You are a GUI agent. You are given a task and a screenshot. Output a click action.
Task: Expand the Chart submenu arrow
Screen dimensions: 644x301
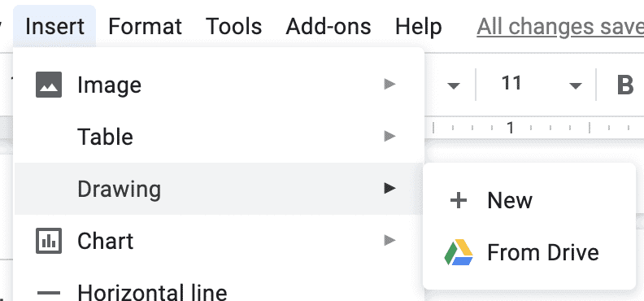389,240
